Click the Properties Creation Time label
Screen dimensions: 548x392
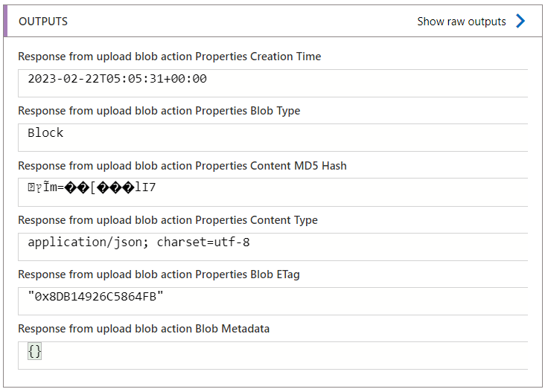170,57
